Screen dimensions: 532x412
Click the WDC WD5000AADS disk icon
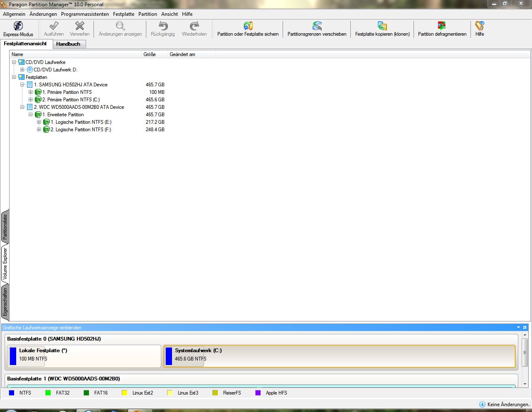(x=30, y=107)
